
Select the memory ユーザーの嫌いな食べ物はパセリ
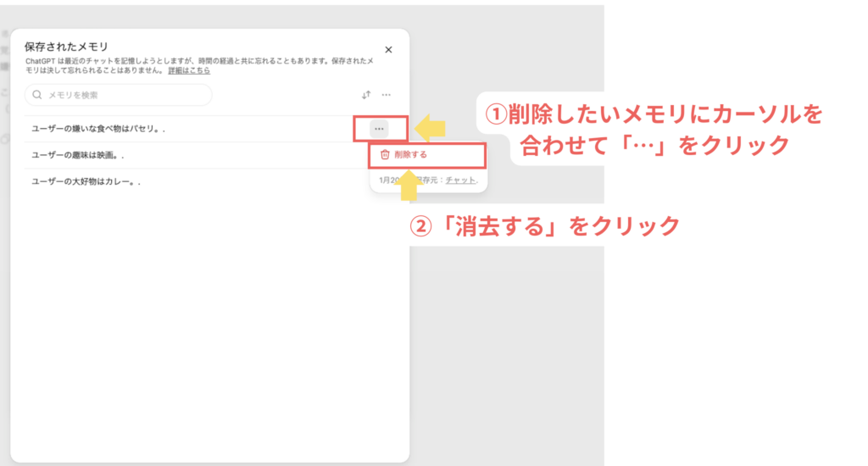pos(97,129)
